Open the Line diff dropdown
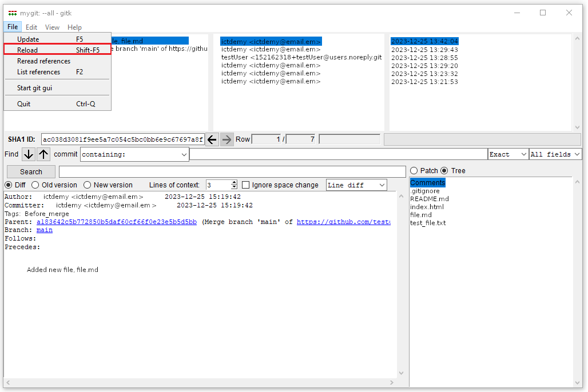 pyautogui.click(x=356, y=185)
